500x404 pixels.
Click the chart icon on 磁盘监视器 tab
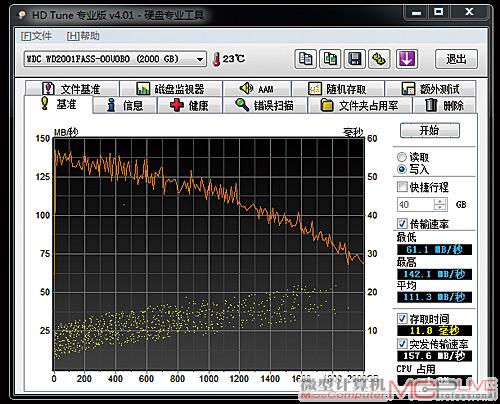pos(143,89)
